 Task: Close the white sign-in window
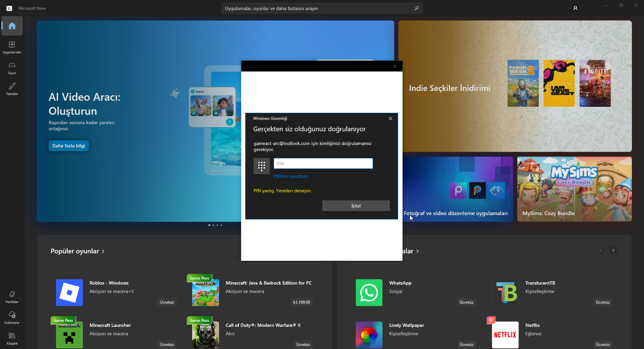point(395,66)
